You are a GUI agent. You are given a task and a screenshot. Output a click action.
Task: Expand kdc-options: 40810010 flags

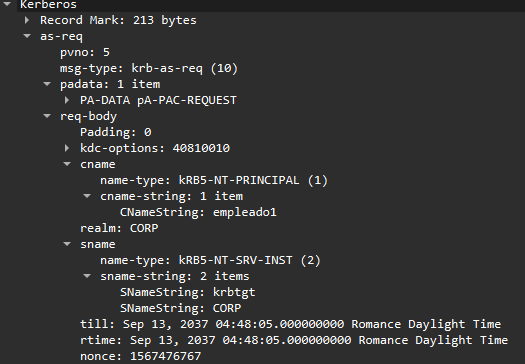[67, 148]
